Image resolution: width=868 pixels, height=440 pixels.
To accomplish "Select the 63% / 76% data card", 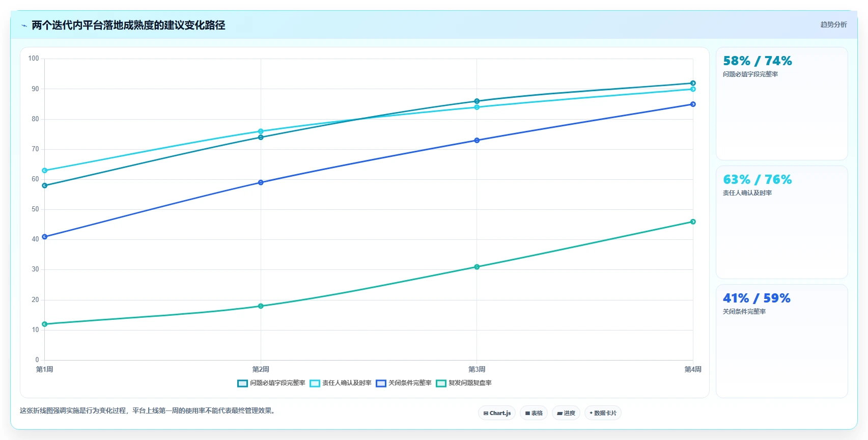I will 781,222.
